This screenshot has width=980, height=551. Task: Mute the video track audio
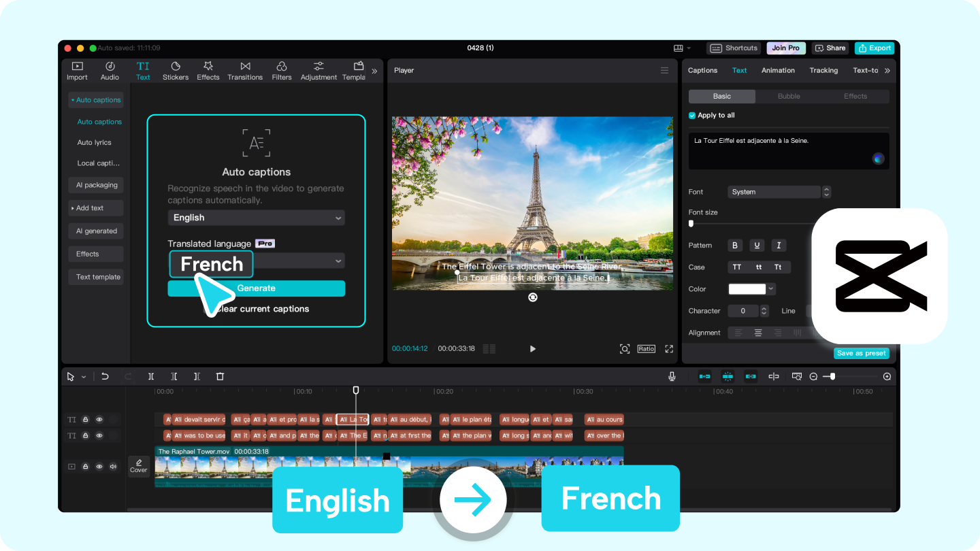click(x=113, y=467)
